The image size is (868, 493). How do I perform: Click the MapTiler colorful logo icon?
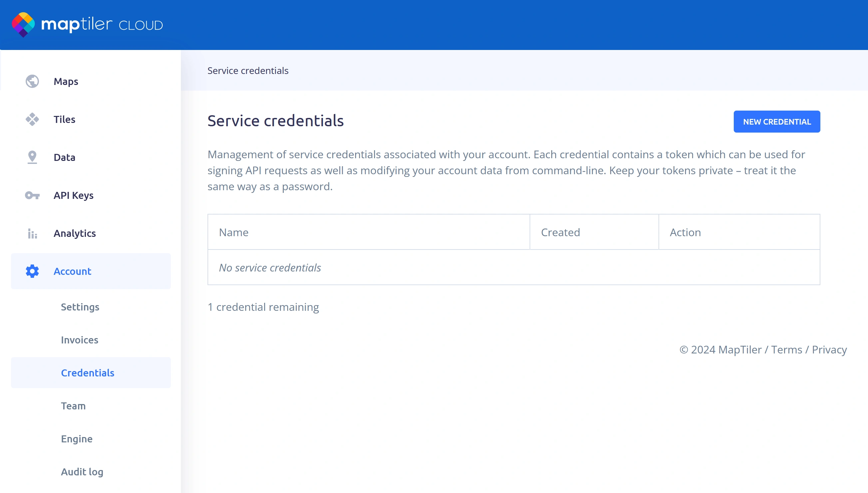coord(23,25)
